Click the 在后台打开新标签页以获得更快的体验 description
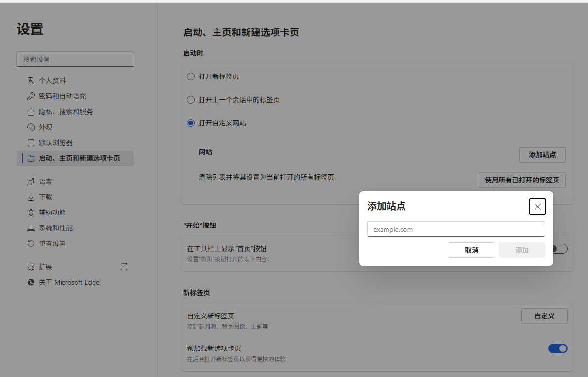 pyautogui.click(x=236, y=359)
